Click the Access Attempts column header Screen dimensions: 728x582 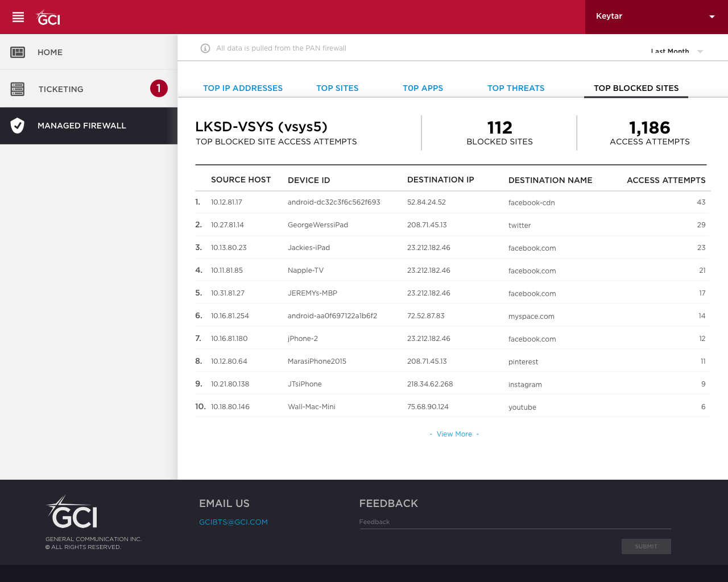(x=666, y=180)
